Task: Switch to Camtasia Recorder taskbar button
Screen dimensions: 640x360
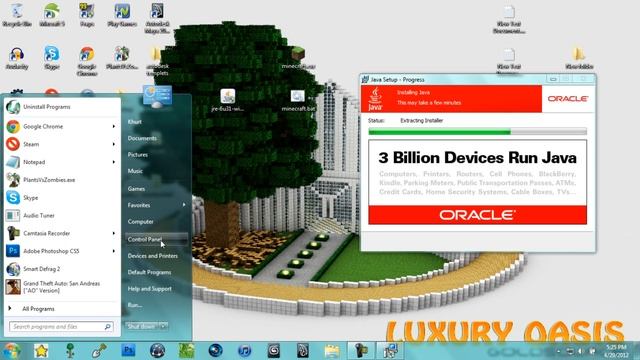Action: tap(361, 351)
